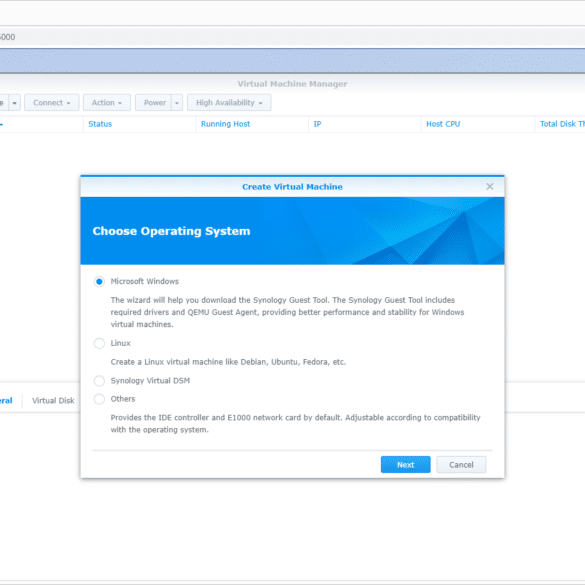The height and width of the screenshot is (585, 585).
Task: Select the Others operating system option
Action: pyautogui.click(x=99, y=399)
